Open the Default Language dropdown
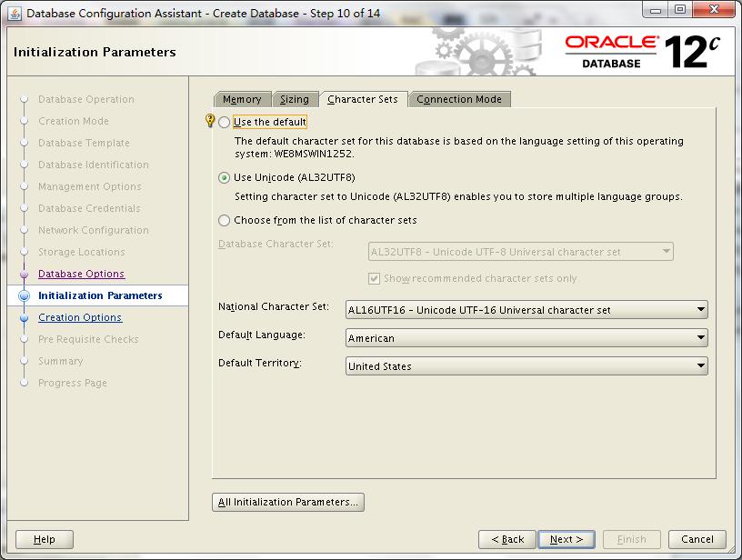The height and width of the screenshot is (560, 742). pyautogui.click(x=526, y=337)
